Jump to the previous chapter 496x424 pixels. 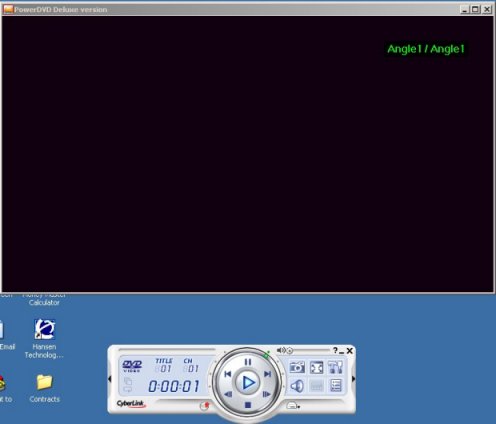[228, 374]
